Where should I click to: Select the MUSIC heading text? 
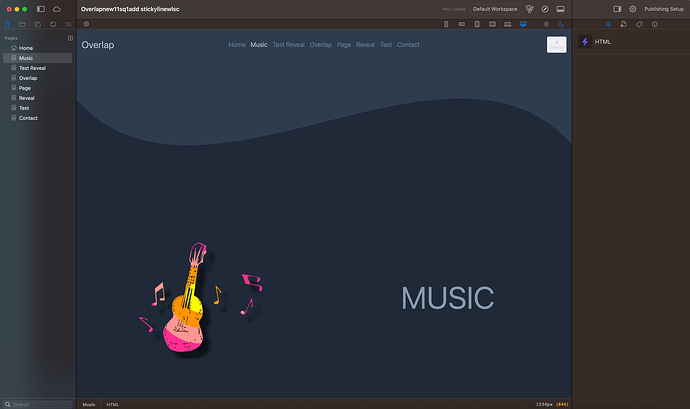(448, 298)
